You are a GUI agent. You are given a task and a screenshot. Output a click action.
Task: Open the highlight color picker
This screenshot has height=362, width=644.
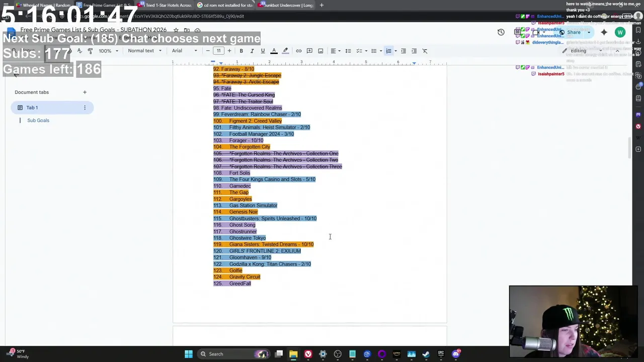285,51
